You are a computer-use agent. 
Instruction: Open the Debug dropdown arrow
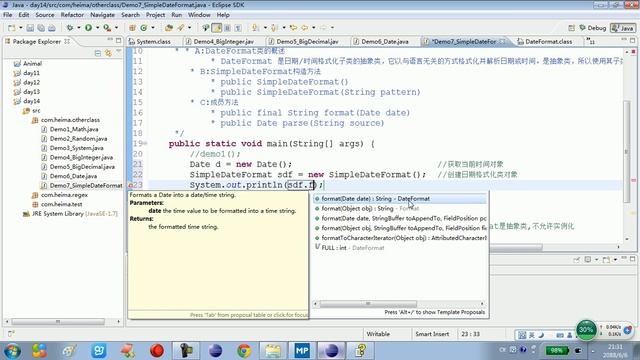point(79,28)
